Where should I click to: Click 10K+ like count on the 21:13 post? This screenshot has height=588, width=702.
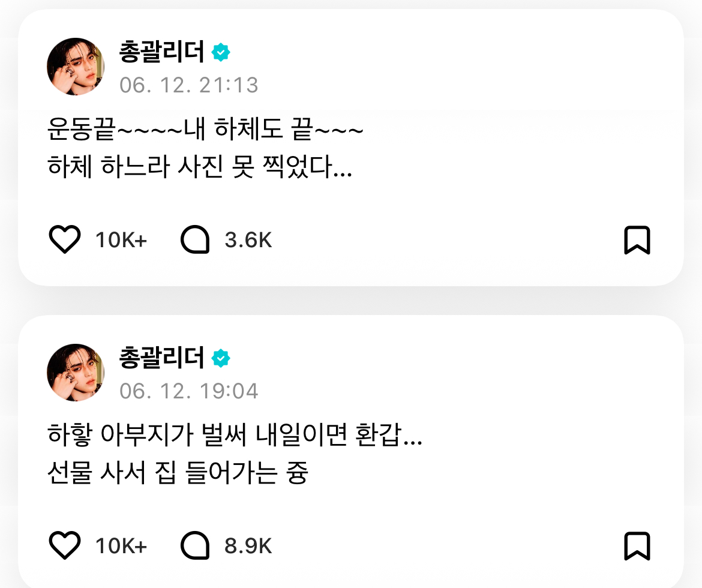point(121,241)
